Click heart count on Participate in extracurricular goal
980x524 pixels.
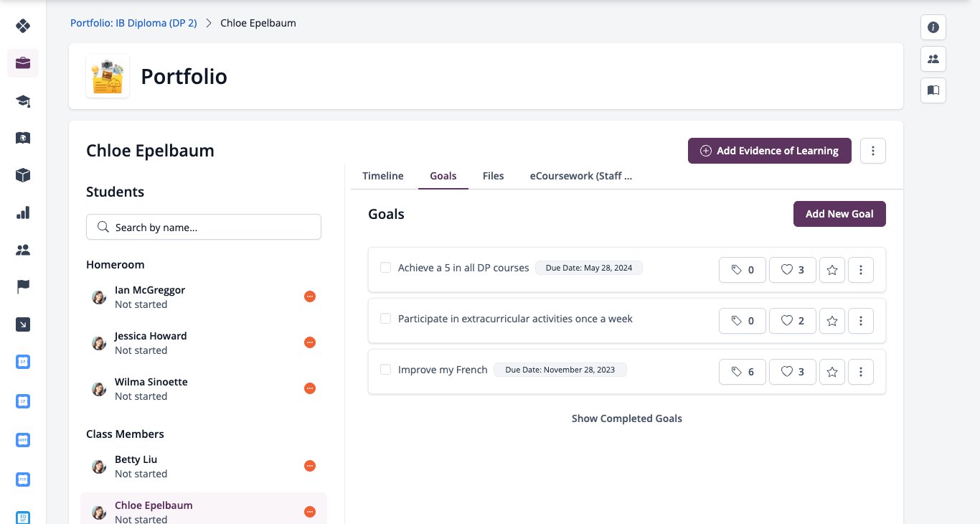(792, 321)
